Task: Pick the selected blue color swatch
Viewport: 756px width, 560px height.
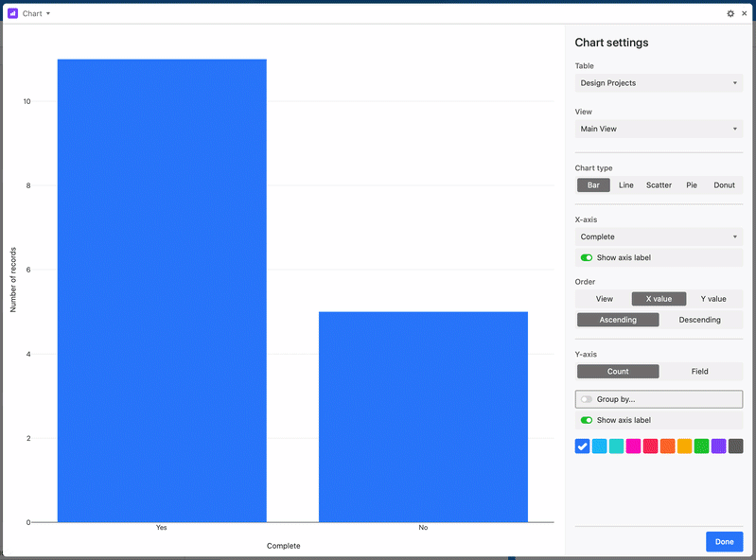Action: [583, 446]
